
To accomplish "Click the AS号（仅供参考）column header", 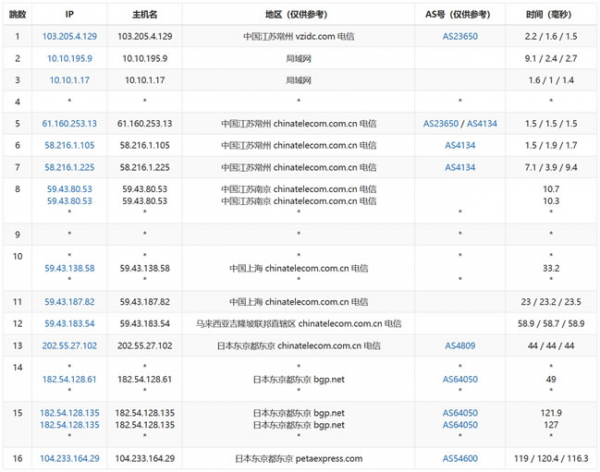I will [x=458, y=15].
